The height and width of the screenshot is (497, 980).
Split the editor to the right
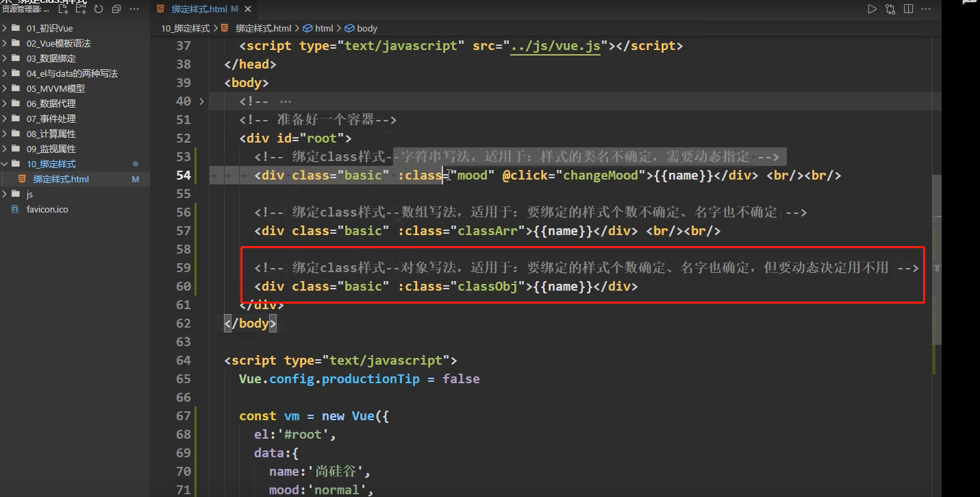908,10
